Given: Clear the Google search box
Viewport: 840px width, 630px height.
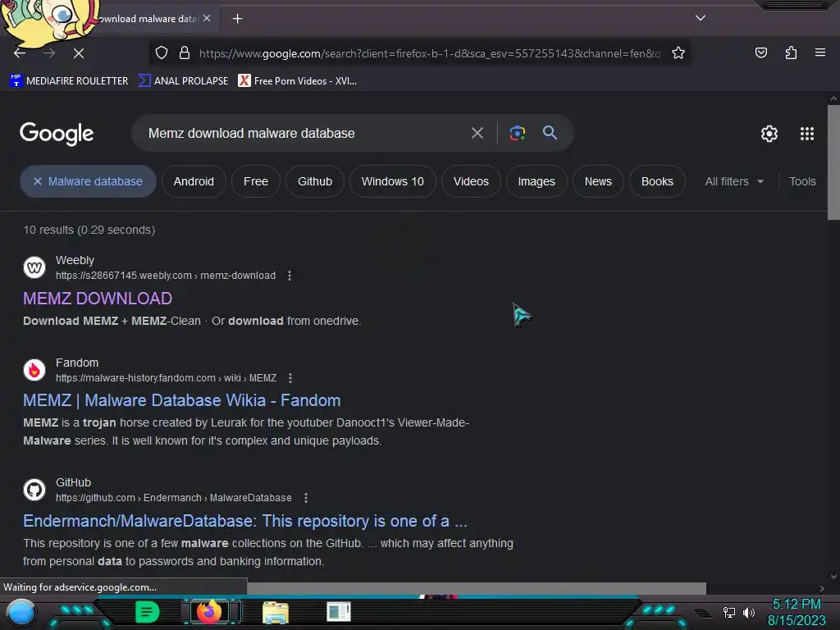Looking at the screenshot, I should [x=477, y=133].
